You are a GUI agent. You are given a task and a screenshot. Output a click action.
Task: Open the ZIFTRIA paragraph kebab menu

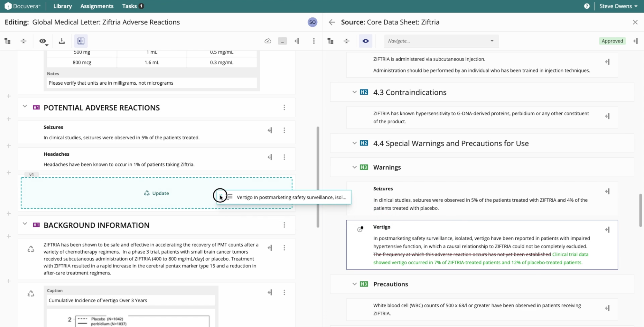tap(284, 248)
